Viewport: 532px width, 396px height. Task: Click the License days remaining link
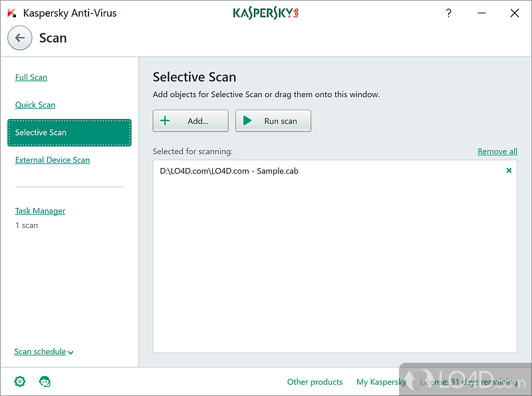click(468, 382)
